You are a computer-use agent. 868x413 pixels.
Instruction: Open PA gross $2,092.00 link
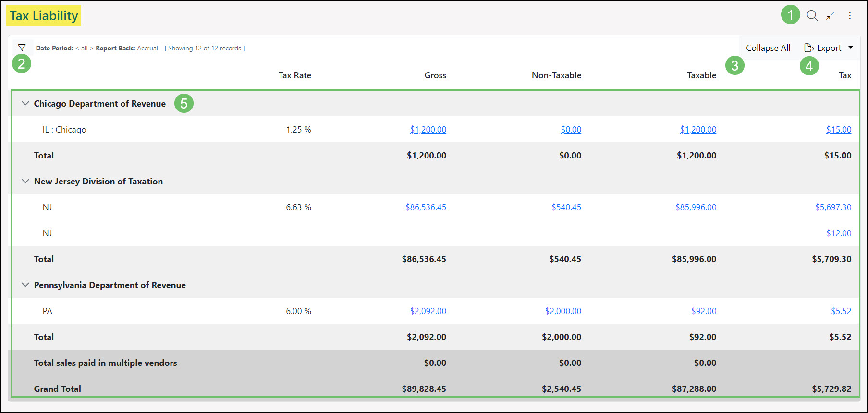point(428,311)
